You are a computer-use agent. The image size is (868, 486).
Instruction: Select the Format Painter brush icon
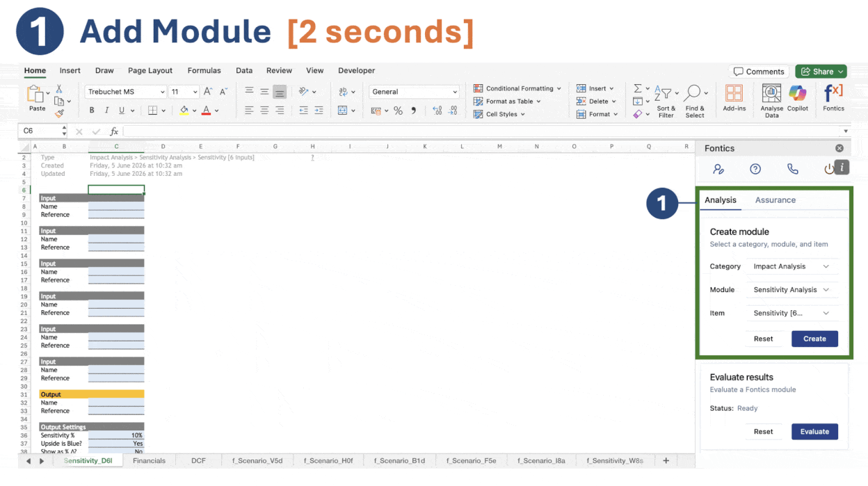coord(59,113)
